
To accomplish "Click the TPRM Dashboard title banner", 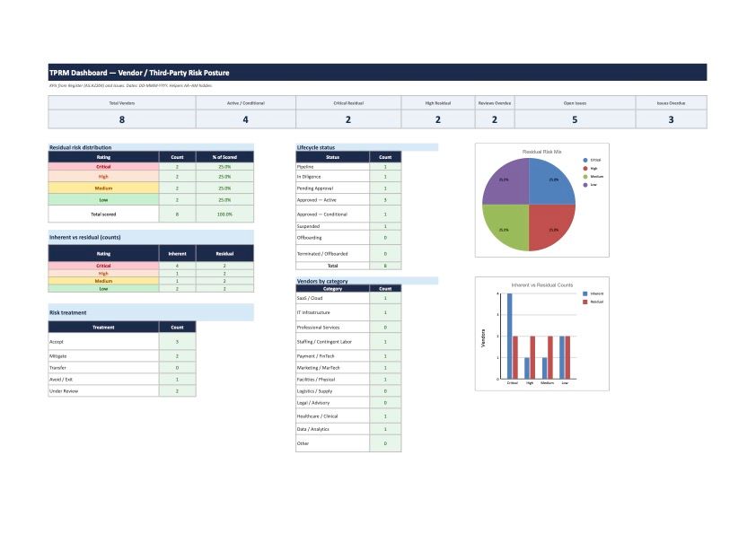I will tap(377, 73).
